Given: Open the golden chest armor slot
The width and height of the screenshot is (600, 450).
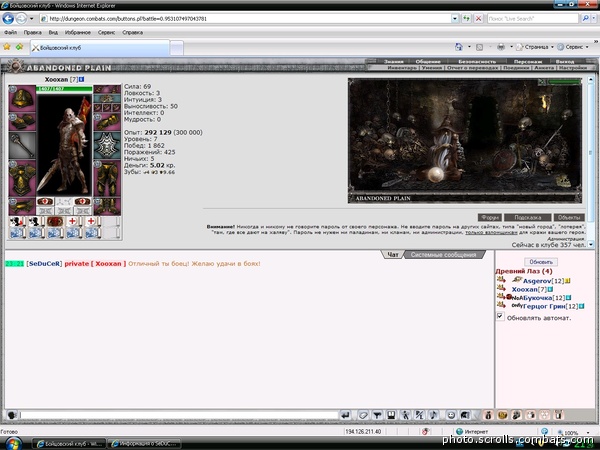Looking at the screenshot, I should pos(22,178).
